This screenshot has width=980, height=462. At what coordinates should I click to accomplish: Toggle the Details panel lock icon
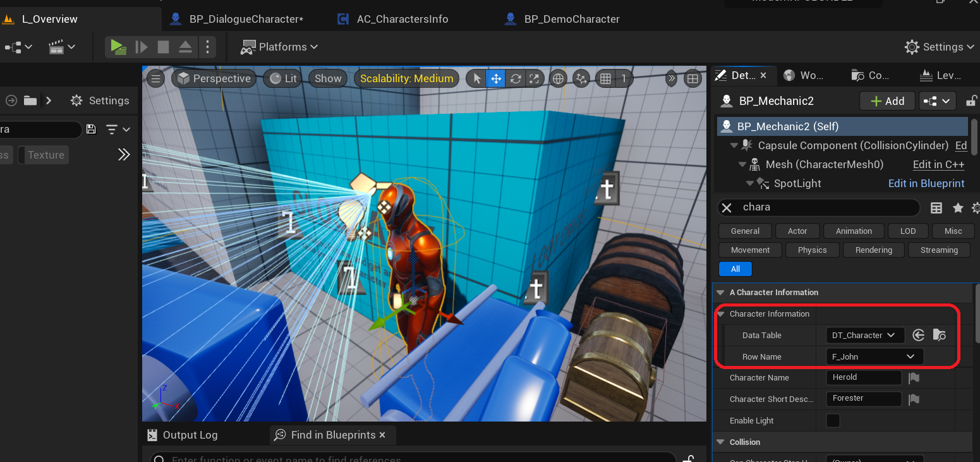pyautogui.click(x=972, y=100)
